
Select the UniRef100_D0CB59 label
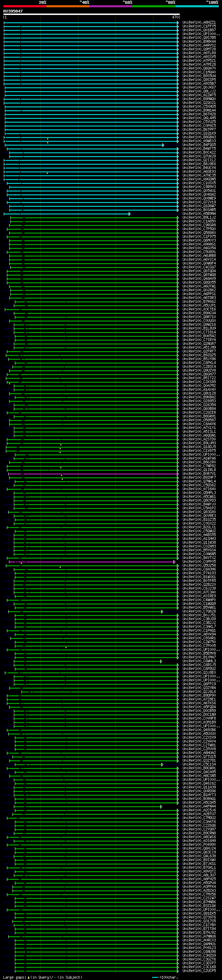[199, 711]
